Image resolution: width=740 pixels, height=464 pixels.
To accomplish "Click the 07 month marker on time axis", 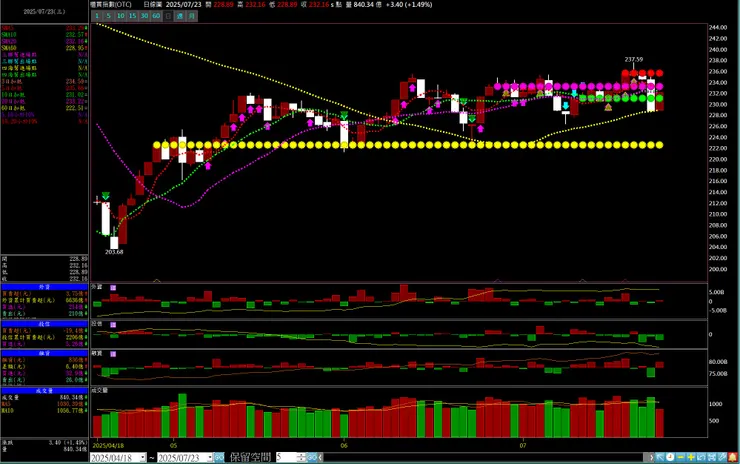I will [522, 446].
